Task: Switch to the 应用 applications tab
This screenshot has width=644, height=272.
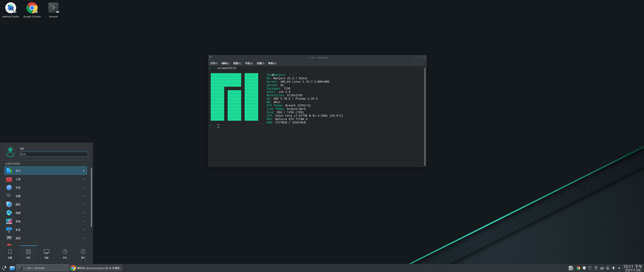Action: pos(28,254)
